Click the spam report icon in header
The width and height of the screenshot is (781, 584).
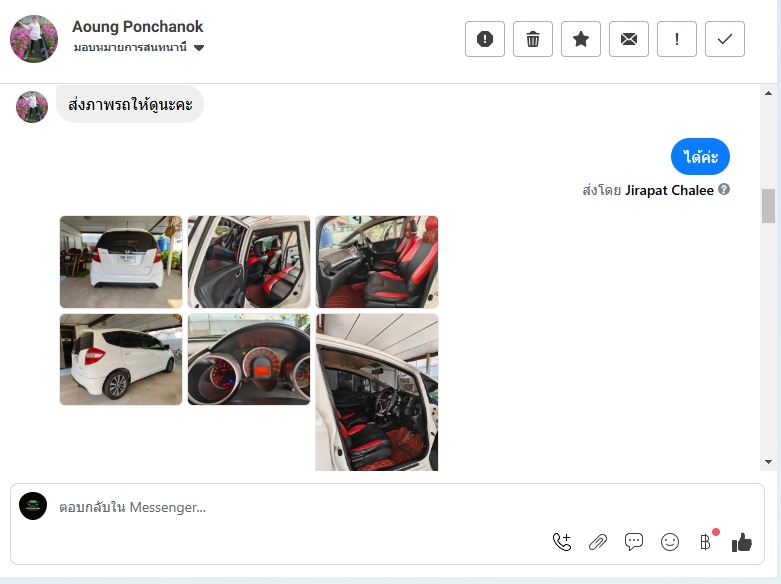(485, 39)
